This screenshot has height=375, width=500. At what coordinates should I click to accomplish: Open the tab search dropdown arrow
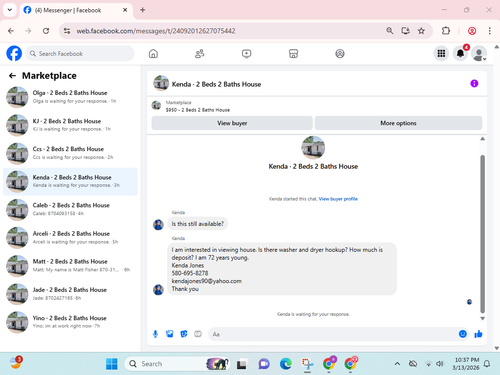point(10,10)
